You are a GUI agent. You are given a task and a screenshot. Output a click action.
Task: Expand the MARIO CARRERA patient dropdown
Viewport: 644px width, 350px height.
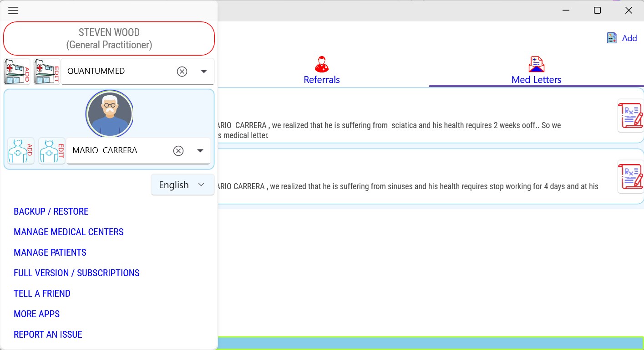coord(200,150)
